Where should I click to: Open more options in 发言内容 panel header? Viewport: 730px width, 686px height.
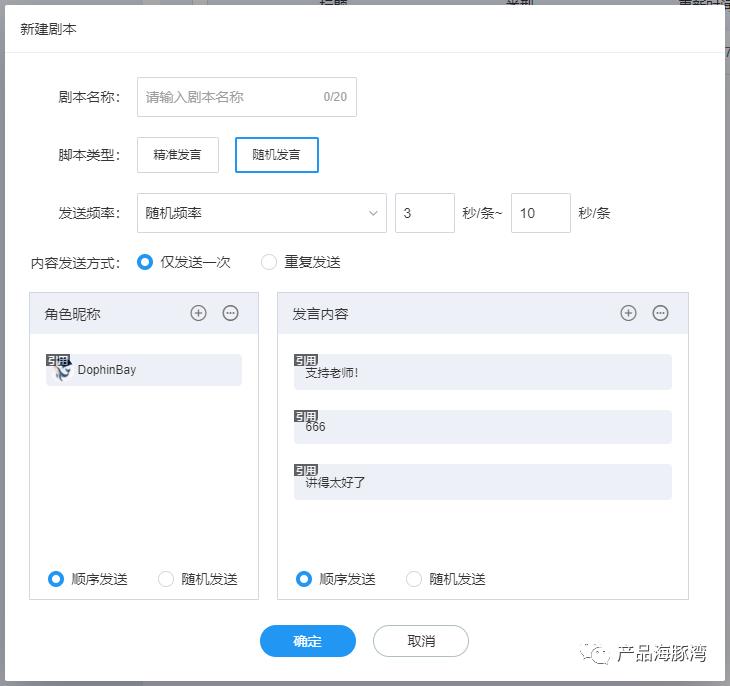[660, 313]
